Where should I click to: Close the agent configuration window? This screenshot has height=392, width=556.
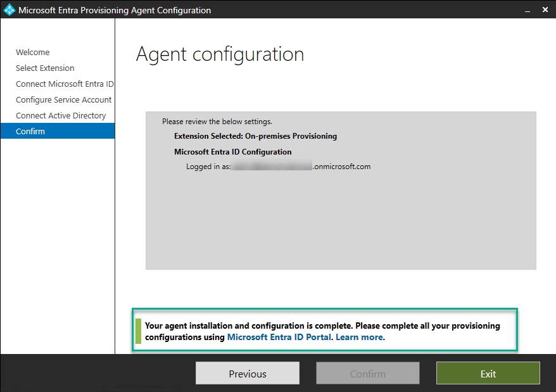tap(545, 10)
